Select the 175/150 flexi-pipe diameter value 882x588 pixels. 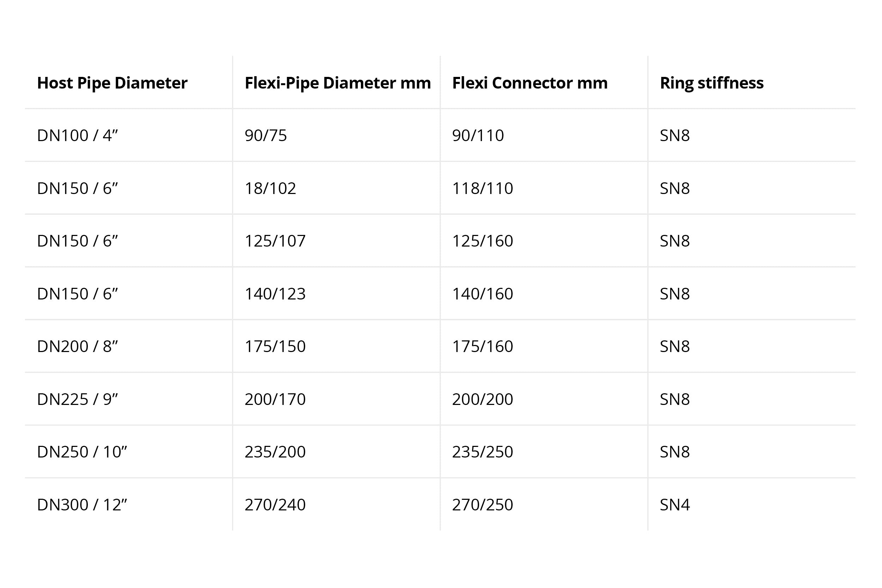click(275, 346)
